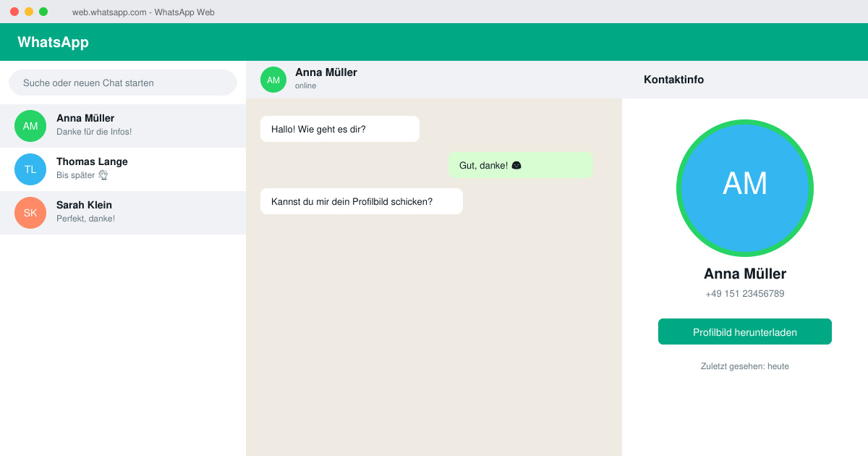
Task: Click the search or start new chat field
Action: coord(123,83)
